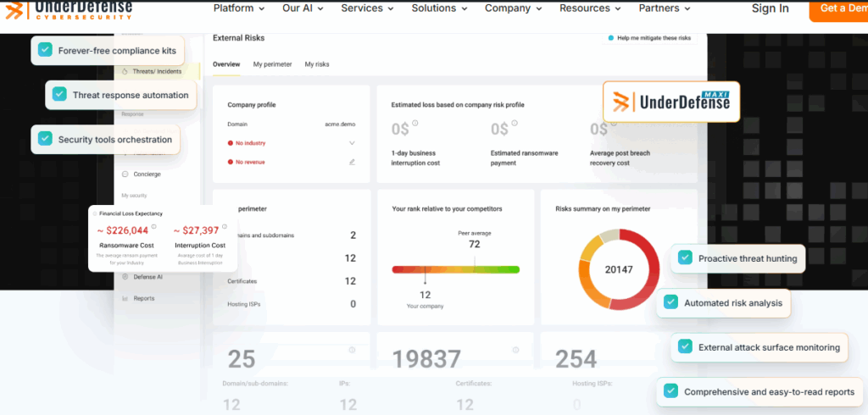Click the ~ $27,397 interruption cost value
Image resolution: width=868 pixels, height=415 pixels.
click(x=197, y=230)
